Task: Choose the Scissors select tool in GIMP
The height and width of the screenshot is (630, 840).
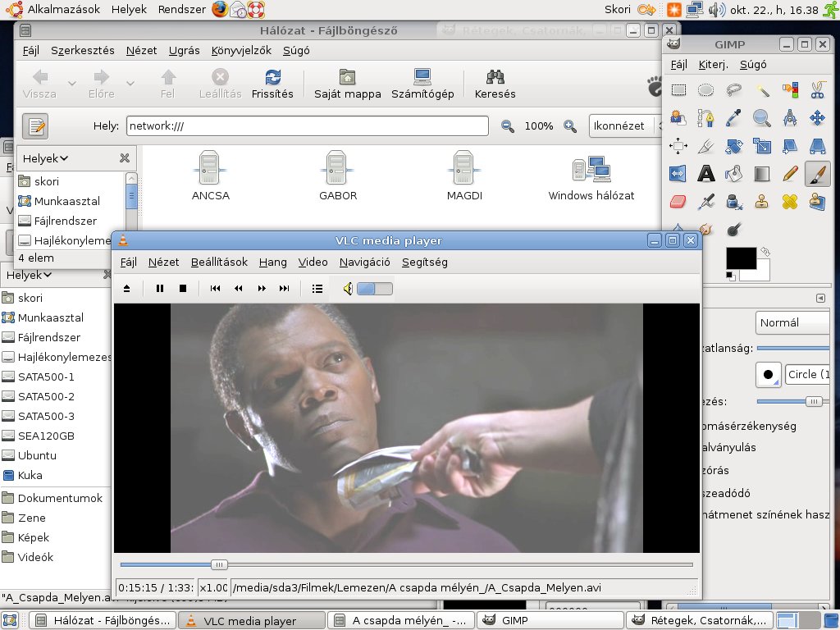Action: 817,89
